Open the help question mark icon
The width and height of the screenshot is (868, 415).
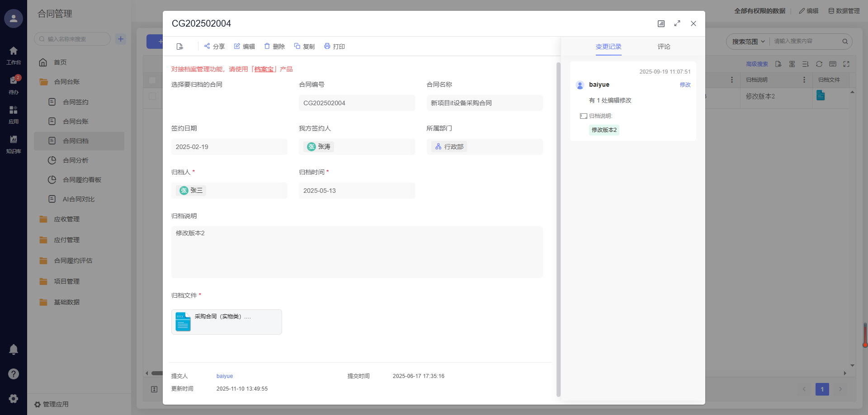coord(14,374)
